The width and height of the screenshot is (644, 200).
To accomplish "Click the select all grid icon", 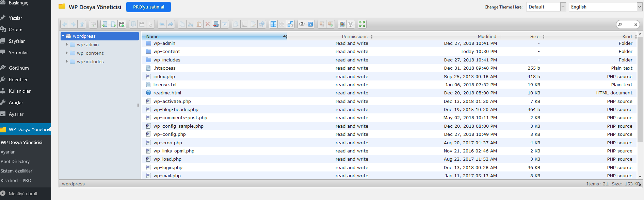I will point(273,24).
